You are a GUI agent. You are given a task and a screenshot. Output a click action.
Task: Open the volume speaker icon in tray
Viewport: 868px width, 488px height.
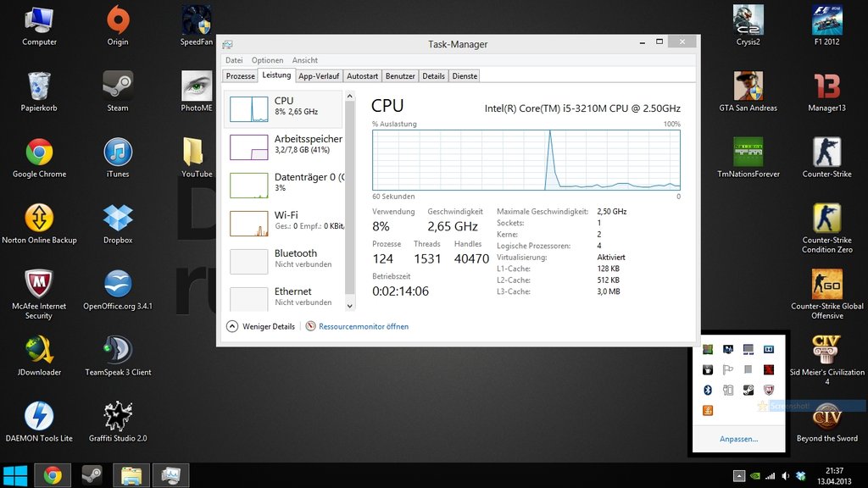[x=785, y=476]
